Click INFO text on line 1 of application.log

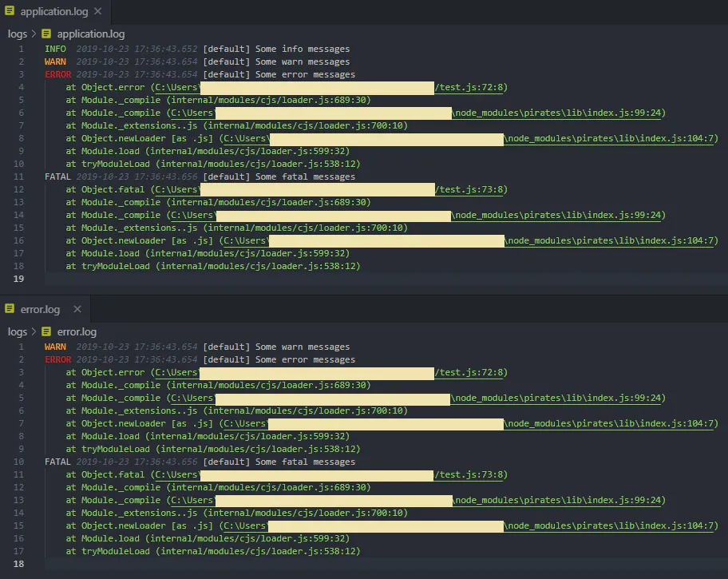pos(55,49)
